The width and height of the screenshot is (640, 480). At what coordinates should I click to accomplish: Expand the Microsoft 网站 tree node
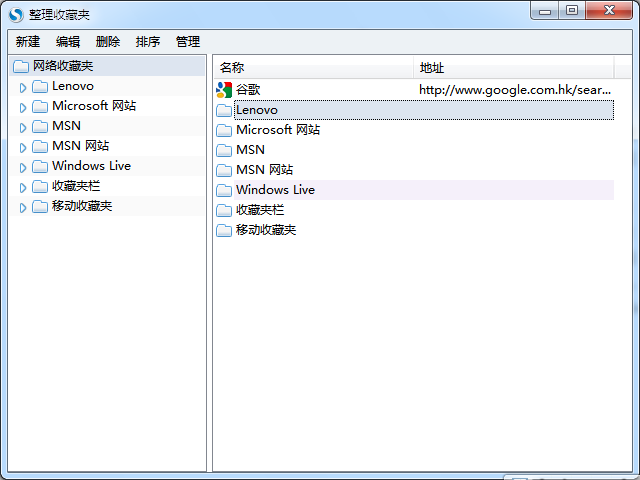(x=23, y=107)
